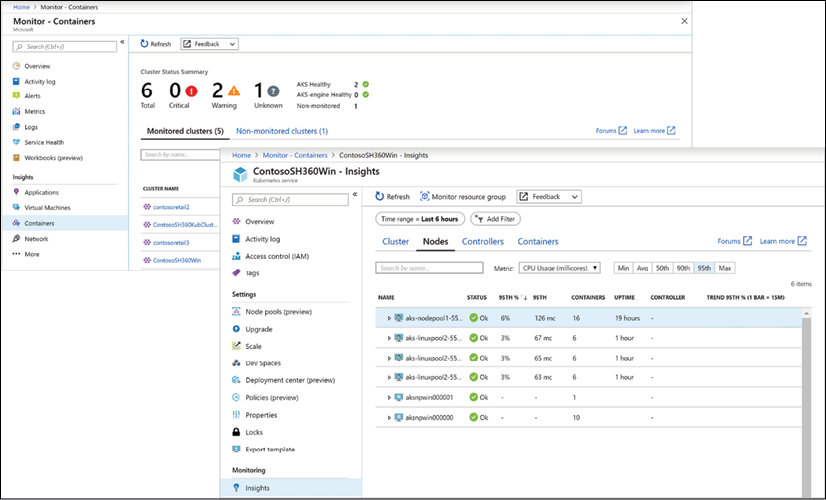Open Network in Monitor sidebar
Image resolution: width=826 pixels, height=500 pixels.
(36, 239)
